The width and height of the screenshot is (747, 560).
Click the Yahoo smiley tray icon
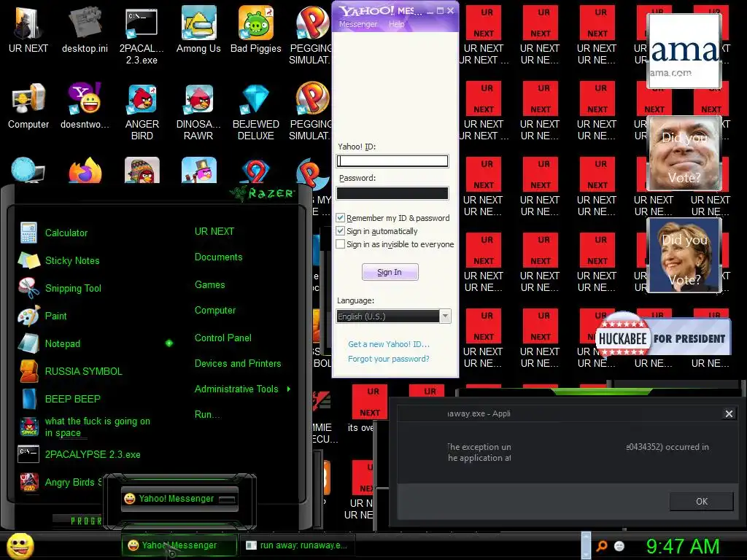pos(619,546)
